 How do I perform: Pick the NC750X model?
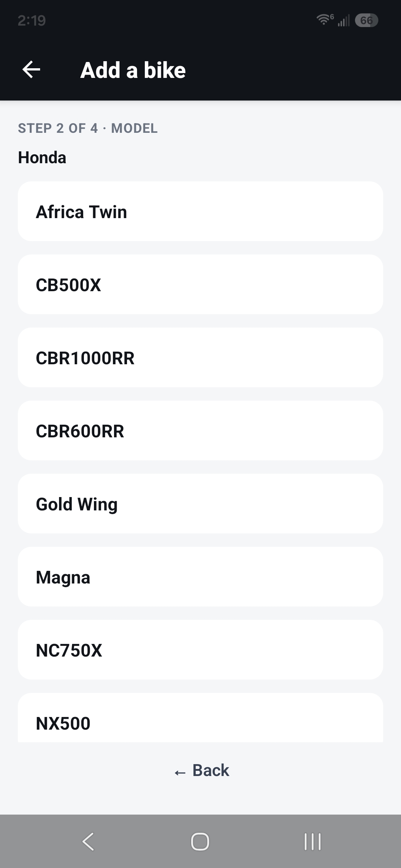(200, 650)
